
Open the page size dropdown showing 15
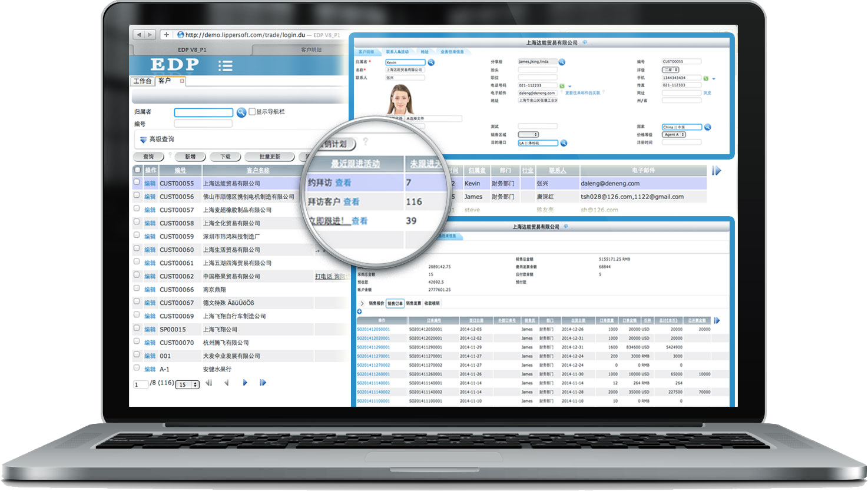[x=188, y=384]
